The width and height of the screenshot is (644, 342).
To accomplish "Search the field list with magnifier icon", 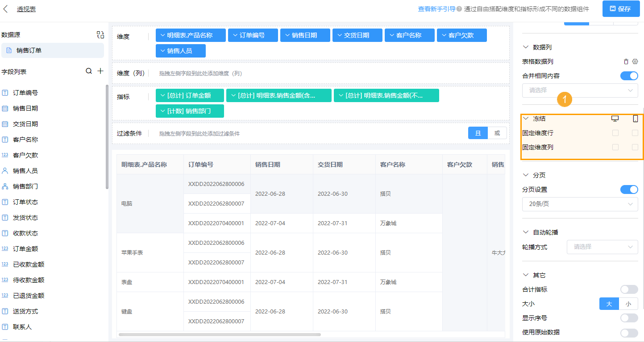I will tap(89, 71).
